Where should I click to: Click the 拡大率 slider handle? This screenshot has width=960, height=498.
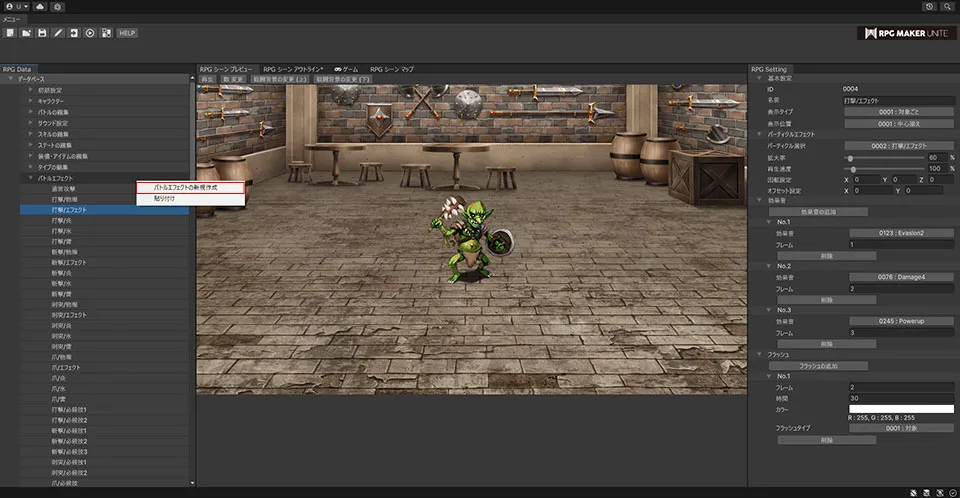click(x=851, y=157)
